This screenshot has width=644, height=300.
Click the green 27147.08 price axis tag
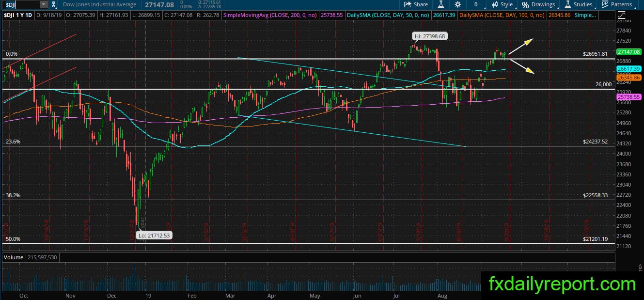pos(629,52)
